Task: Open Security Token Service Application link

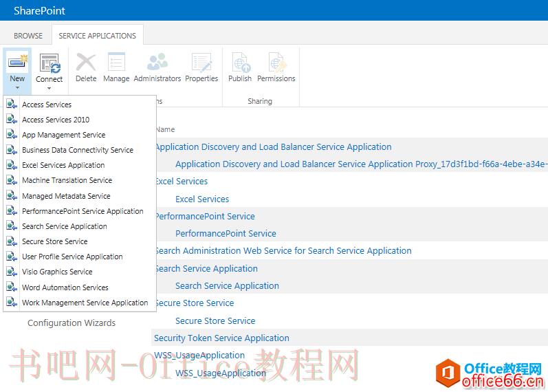Action: (221, 338)
